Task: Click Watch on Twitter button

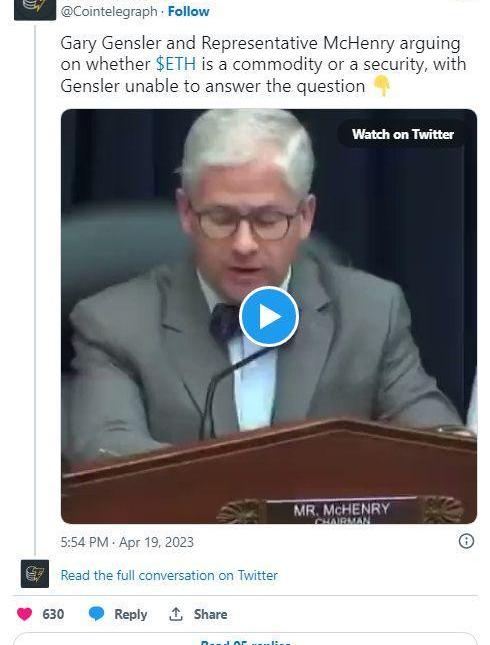Action: (x=403, y=134)
